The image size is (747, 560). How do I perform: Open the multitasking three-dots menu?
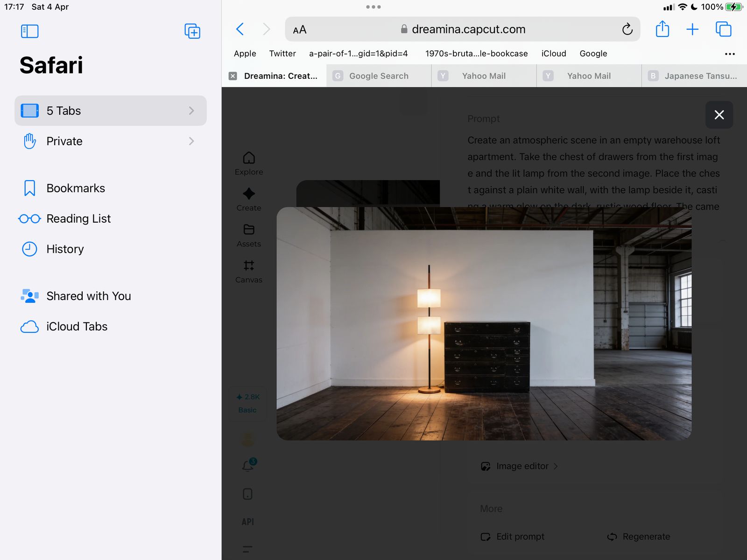373,7
